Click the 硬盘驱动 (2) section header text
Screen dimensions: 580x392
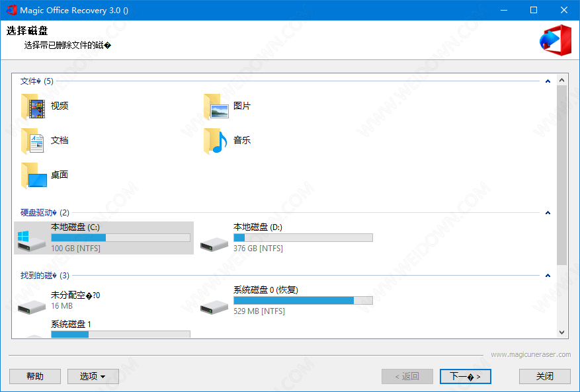(45, 213)
